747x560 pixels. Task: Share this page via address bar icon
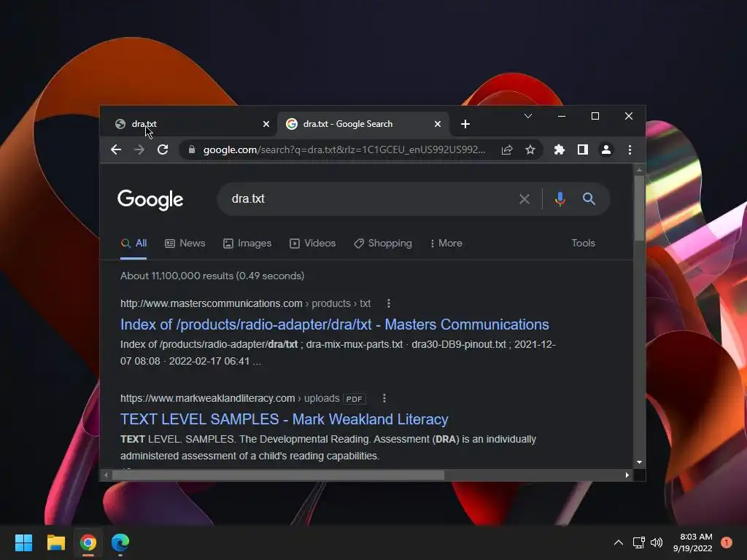click(507, 149)
